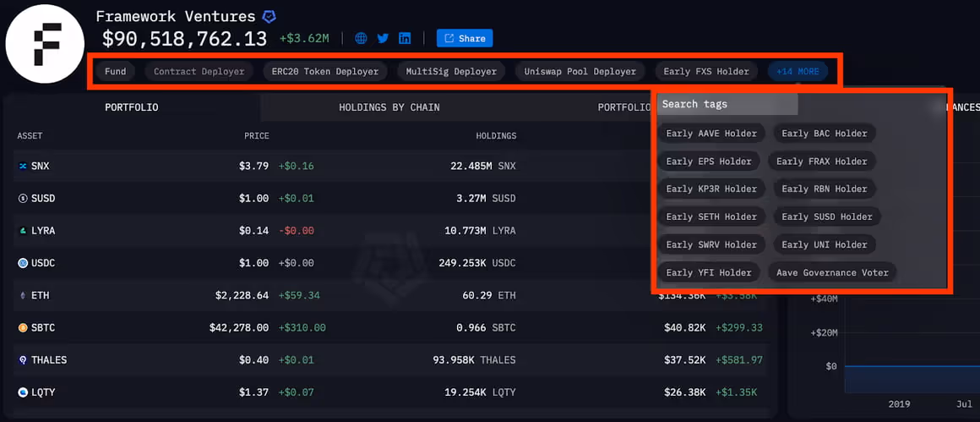Select the MultiSig Deployer tag
The width and height of the screenshot is (980, 422).
(451, 71)
